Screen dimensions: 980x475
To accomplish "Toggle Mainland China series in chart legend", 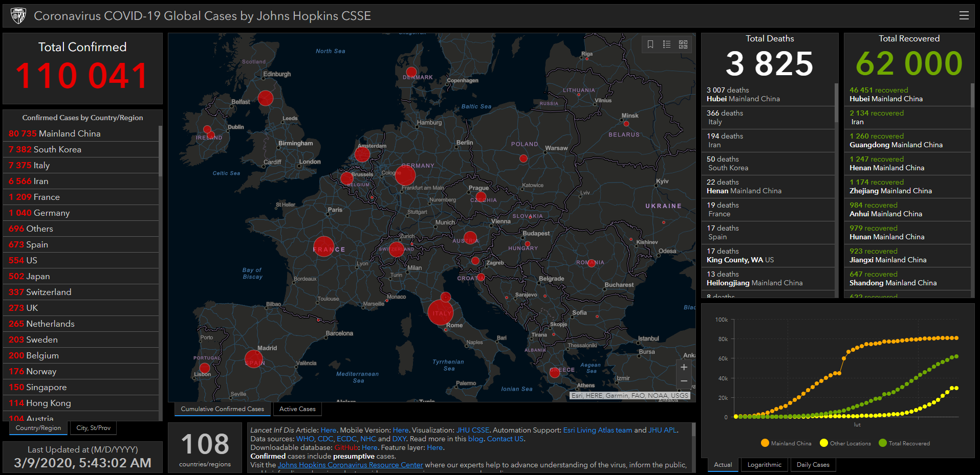I will click(x=786, y=443).
